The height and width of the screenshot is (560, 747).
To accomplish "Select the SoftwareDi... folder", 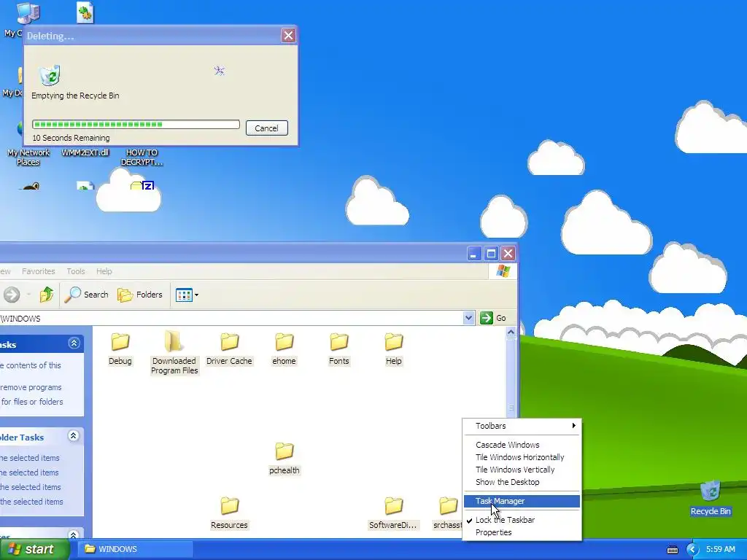I will point(393,514).
